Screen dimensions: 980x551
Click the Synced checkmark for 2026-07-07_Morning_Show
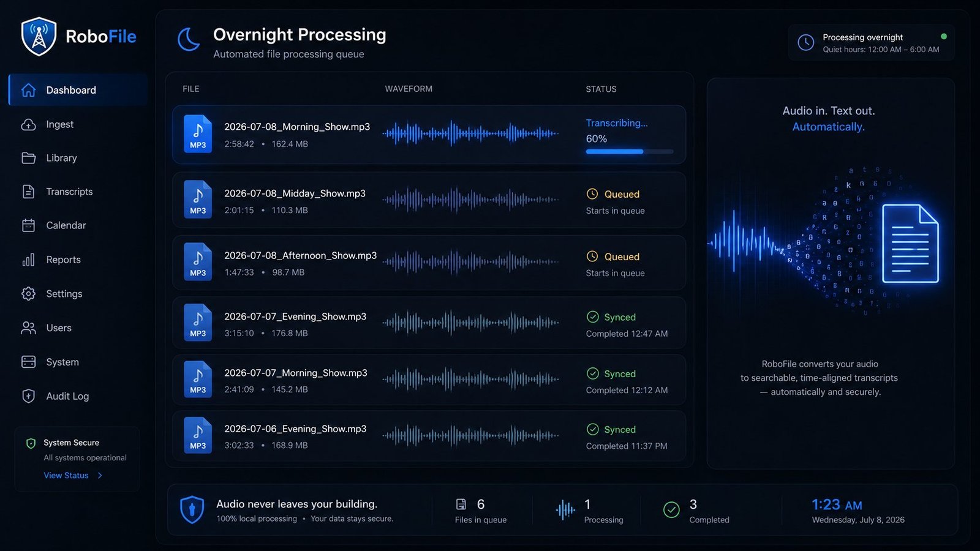coord(593,373)
